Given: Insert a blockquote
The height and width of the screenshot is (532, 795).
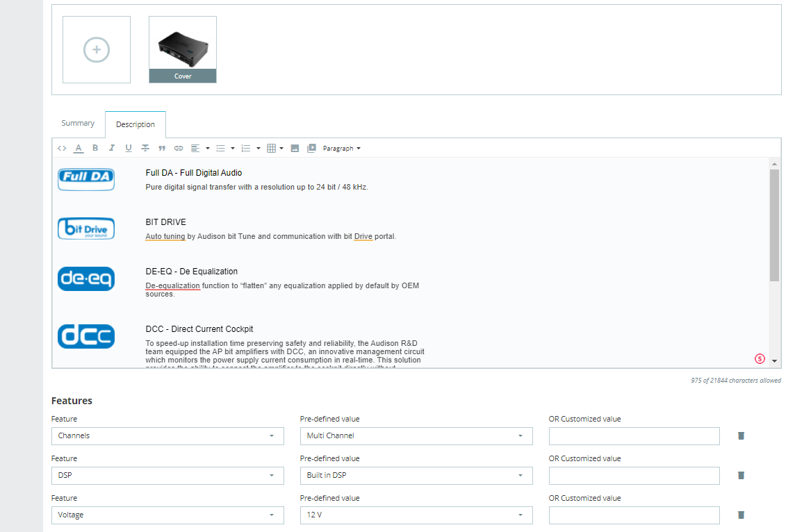Looking at the screenshot, I should (162, 149).
